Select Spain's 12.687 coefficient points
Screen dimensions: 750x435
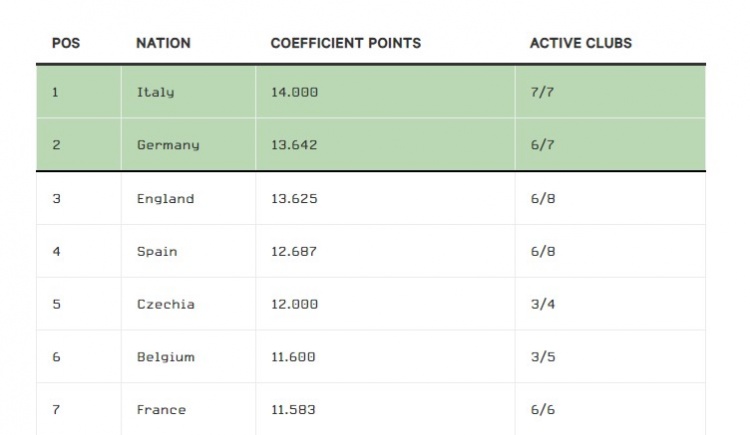(294, 252)
